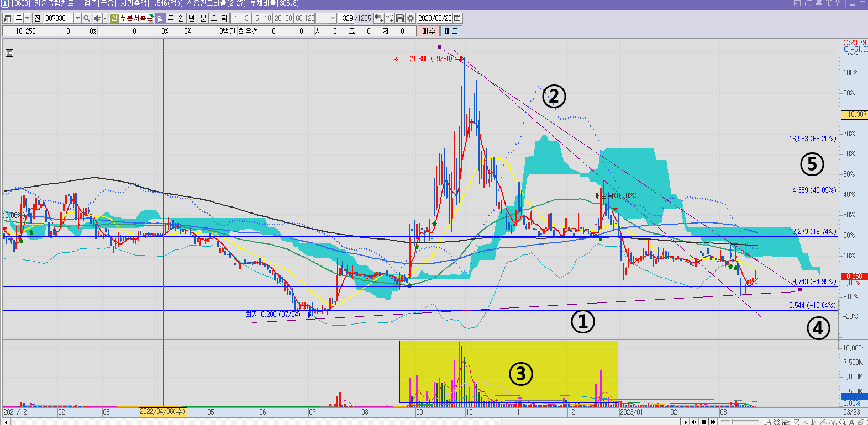Fast-forward the chart replay
This screenshot has width=868, height=425.
point(713,422)
